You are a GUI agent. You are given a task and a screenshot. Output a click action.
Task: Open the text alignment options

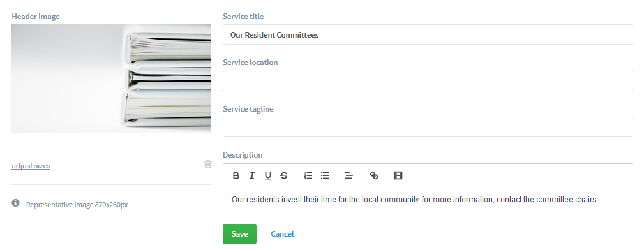pos(348,175)
